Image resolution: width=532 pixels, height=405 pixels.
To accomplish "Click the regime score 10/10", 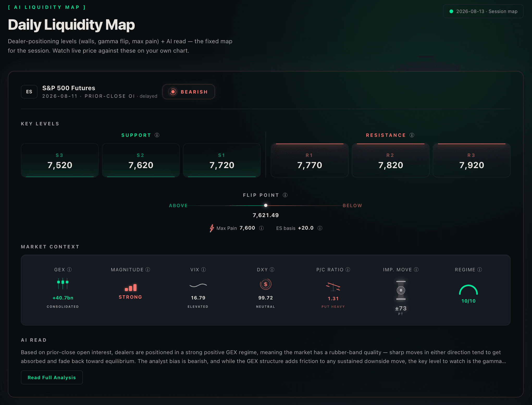I will (468, 301).
